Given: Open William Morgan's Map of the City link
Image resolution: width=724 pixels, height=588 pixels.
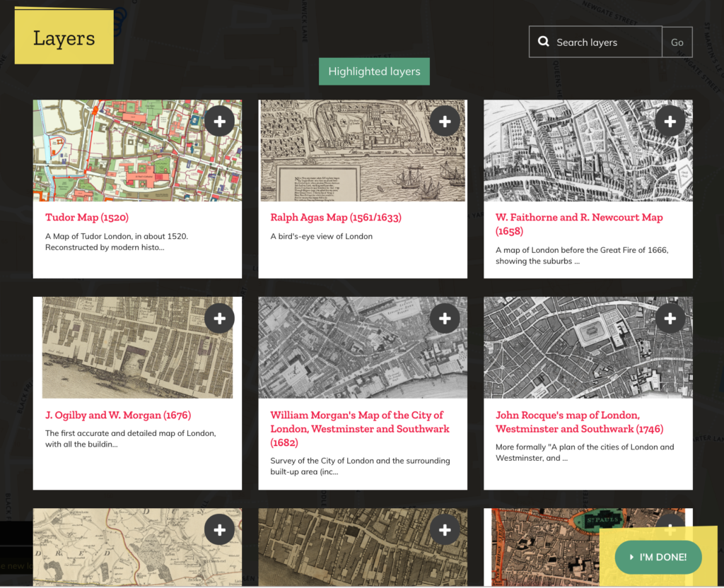Looking at the screenshot, I should pyautogui.click(x=360, y=429).
